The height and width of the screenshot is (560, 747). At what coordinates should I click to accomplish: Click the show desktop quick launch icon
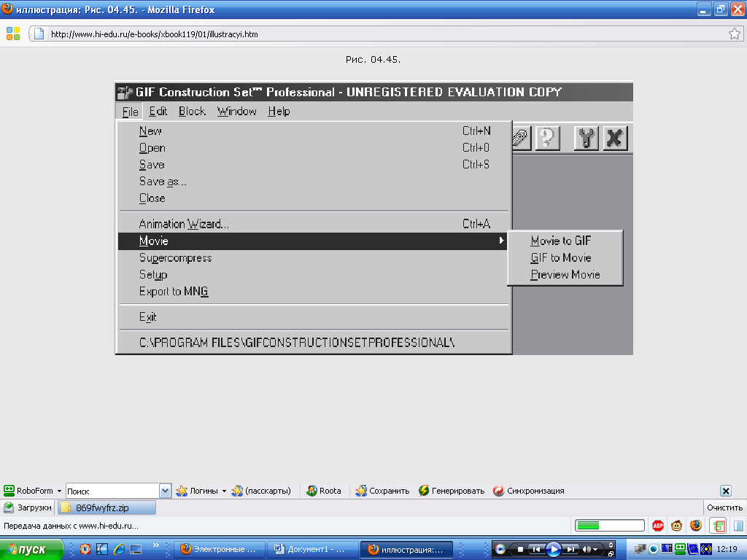coord(136,549)
